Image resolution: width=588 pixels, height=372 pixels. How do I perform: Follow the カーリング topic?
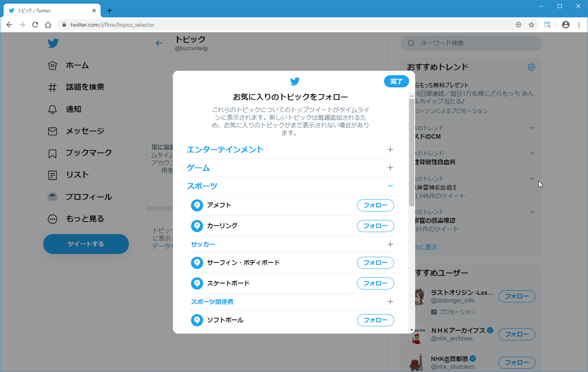click(375, 226)
